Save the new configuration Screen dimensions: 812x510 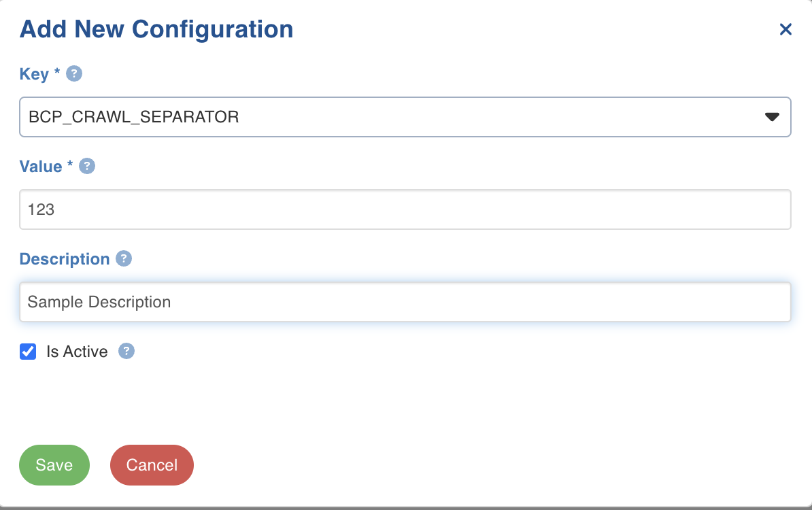coord(54,465)
